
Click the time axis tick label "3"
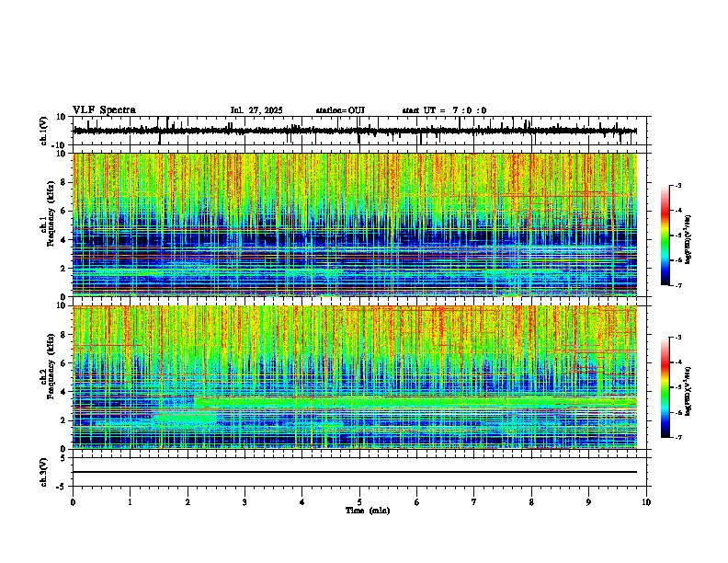(245, 502)
